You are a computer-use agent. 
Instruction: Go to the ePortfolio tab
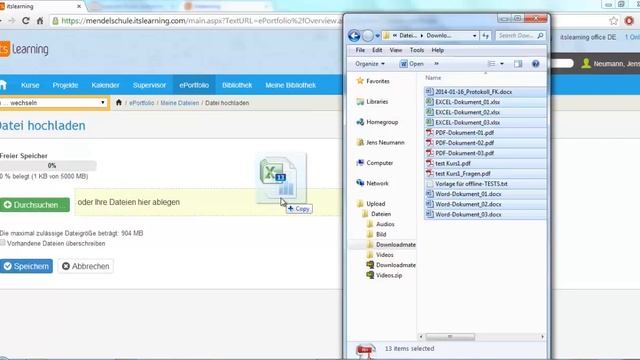(x=194, y=85)
